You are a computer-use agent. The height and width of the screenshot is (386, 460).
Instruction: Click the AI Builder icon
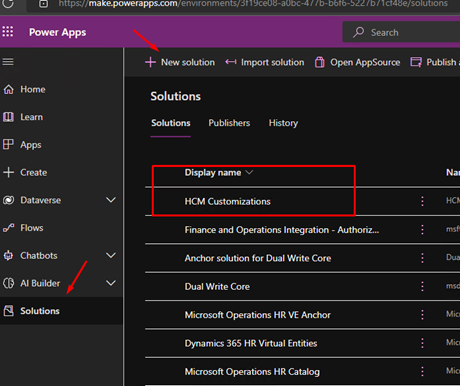8,283
